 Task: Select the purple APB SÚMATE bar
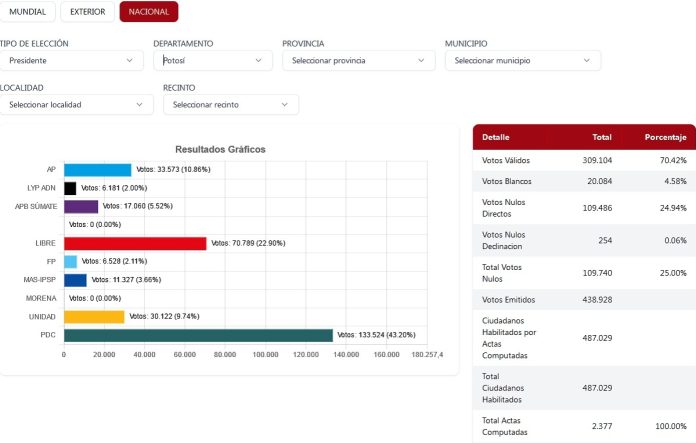(x=80, y=207)
